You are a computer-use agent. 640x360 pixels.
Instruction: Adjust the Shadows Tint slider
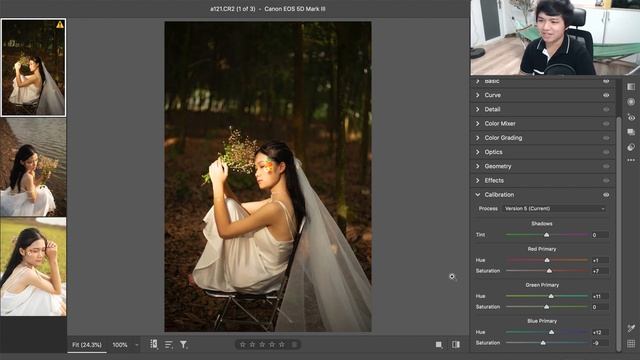pos(547,235)
